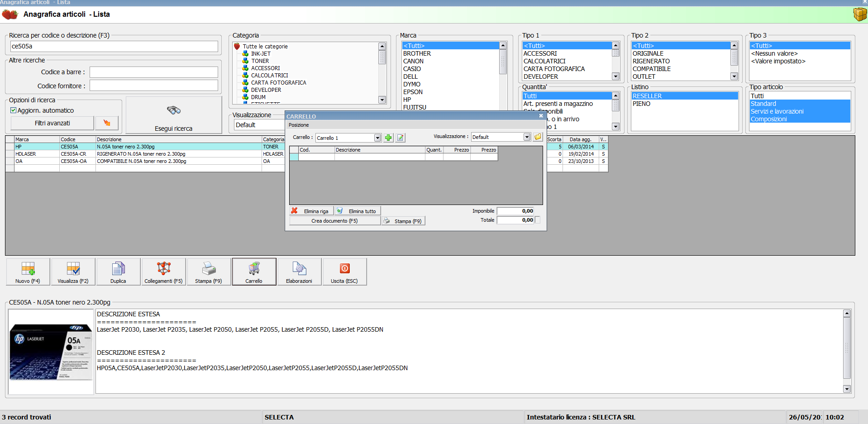Select DRUM category

pyautogui.click(x=258, y=97)
